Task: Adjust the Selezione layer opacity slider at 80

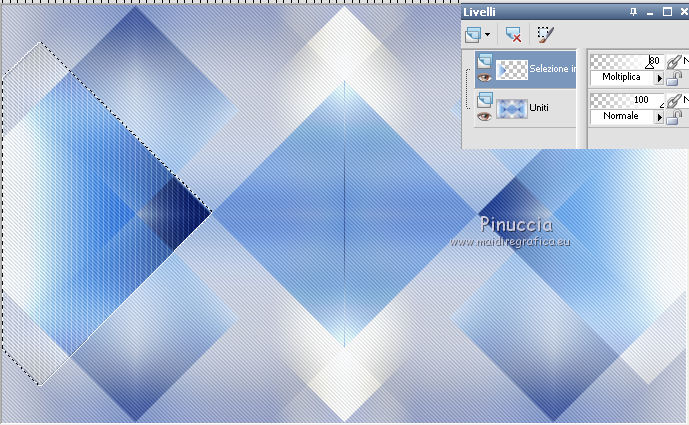Action: 627,62
